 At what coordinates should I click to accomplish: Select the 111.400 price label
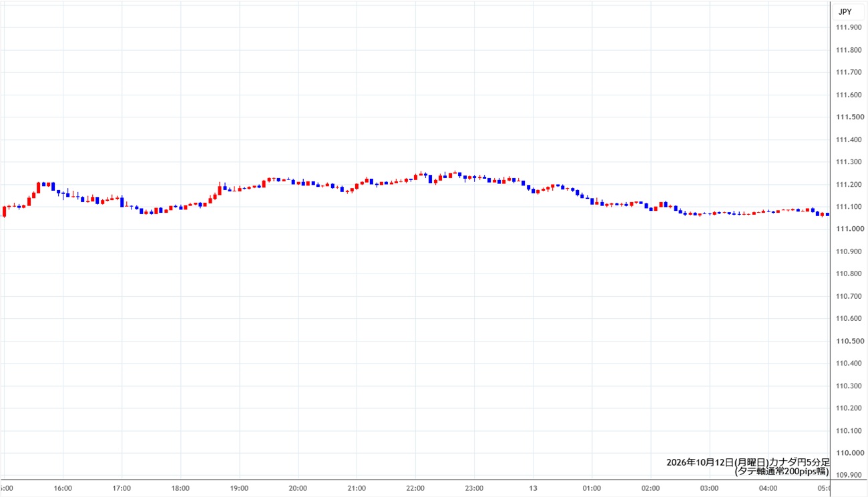(848, 139)
